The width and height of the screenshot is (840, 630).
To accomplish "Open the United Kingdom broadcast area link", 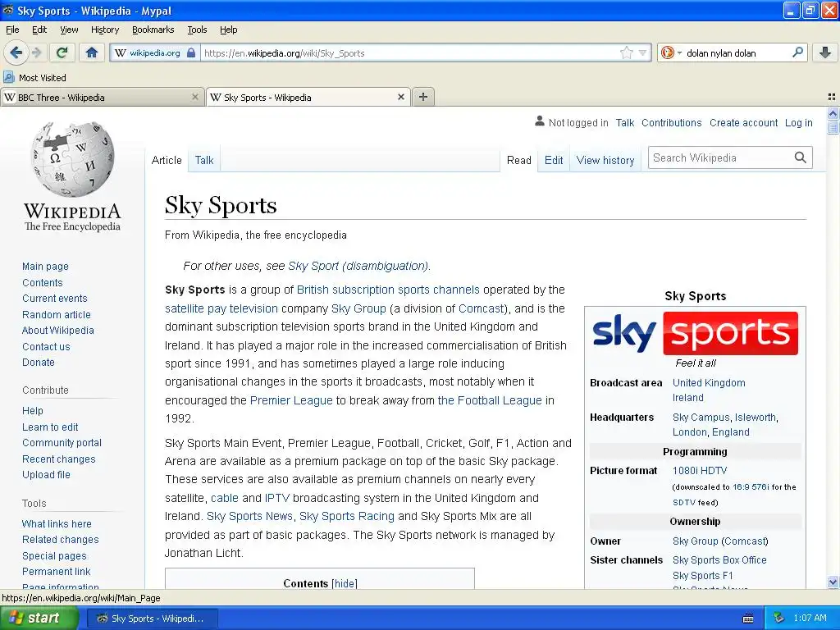I will [709, 382].
